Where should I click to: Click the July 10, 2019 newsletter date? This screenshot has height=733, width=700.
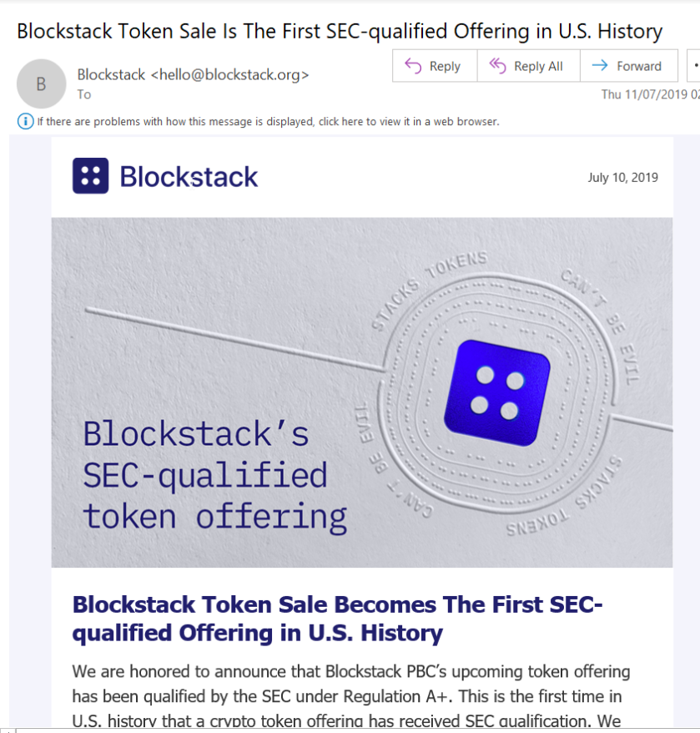click(x=622, y=177)
